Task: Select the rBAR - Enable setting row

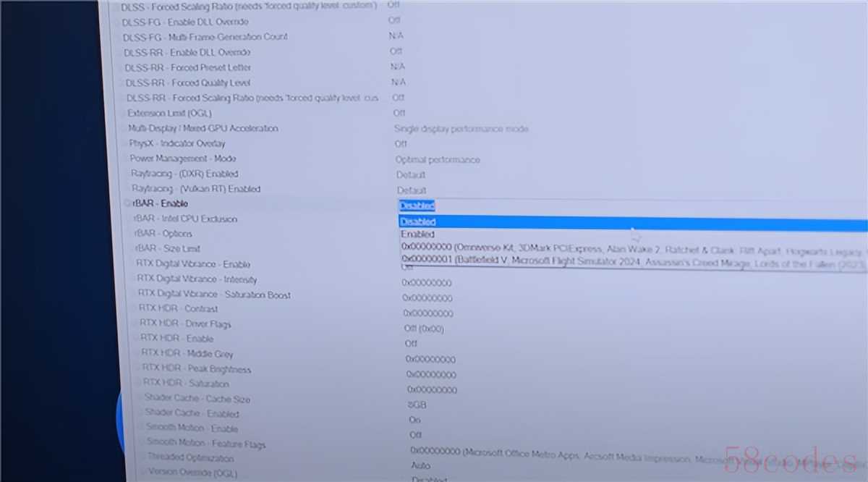Action: coord(161,204)
